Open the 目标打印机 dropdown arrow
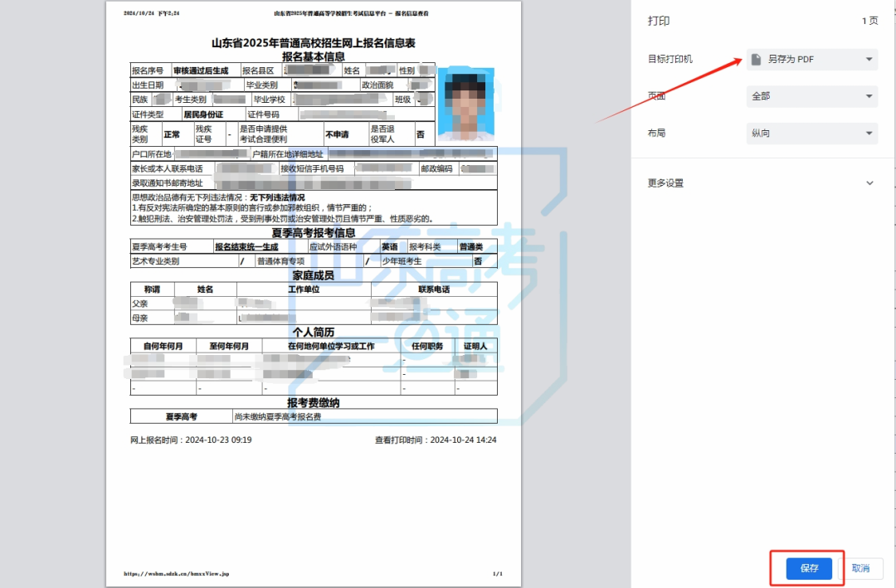 [869, 59]
